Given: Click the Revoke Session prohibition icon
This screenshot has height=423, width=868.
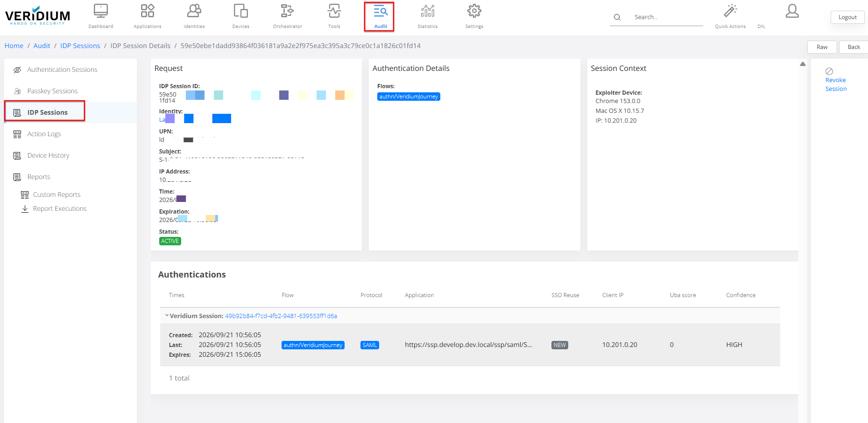Looking at the screenshot, I should pyautogui.click(x=829, y=71).
